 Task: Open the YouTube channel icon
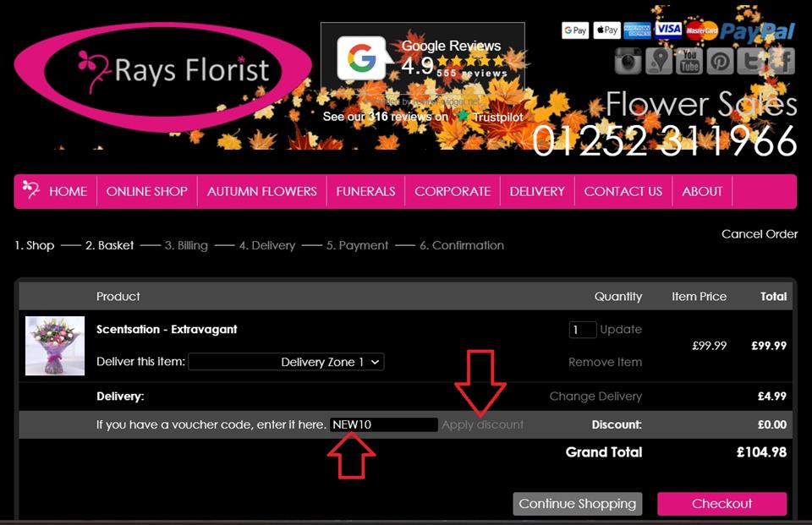(x=689, y=61)
